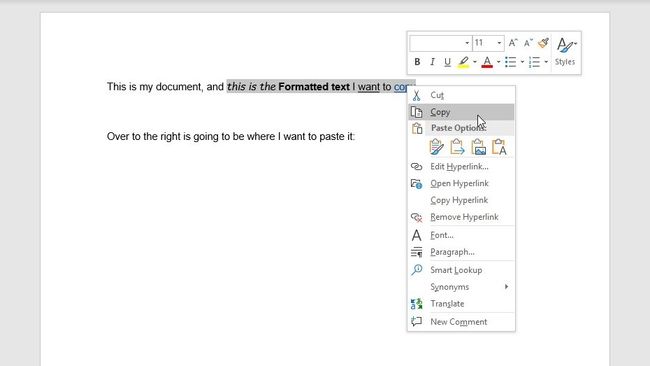Click the bold words "Formatted text"
Screen dimensions: 650x366
314,87
